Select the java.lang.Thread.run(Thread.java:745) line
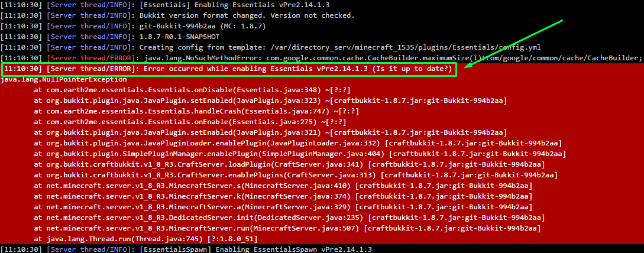 tap(145, 239)
